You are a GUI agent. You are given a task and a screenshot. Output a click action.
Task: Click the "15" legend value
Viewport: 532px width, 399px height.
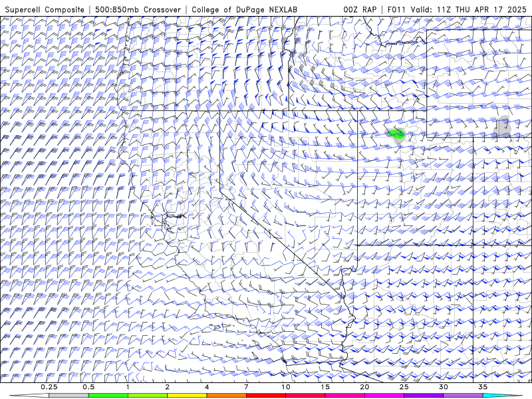pyautogui.click(x=325, y=387)
